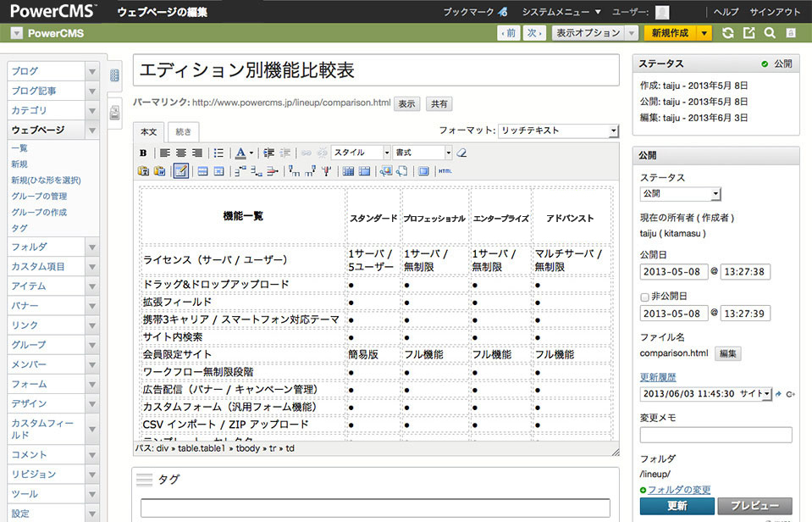The height and width of the screenshot is (522, 812).
Task: Go to next page with 次 button
Action: (534, 33)
